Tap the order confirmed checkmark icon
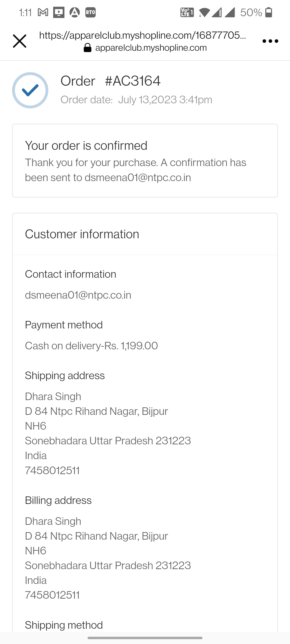The height and width of the screenshot is (644, 290). tap(30, 90)
